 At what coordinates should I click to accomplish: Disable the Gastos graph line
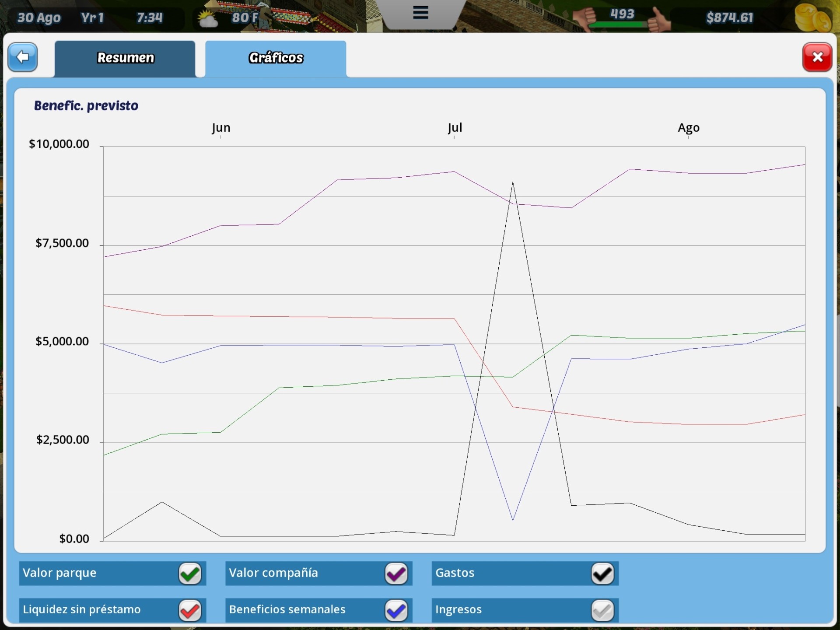click(x=602, y=574)
